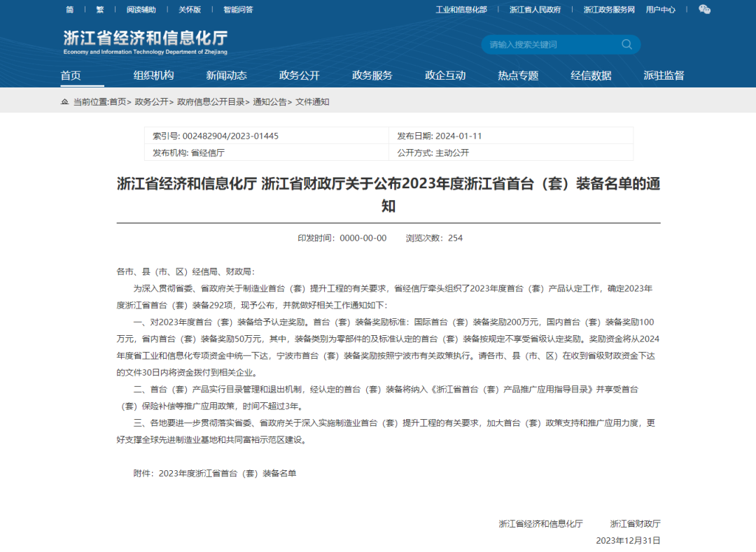Go to 首页 in the breadcrumb
Viewport: 756px width, 552px height.
(118, 101)
